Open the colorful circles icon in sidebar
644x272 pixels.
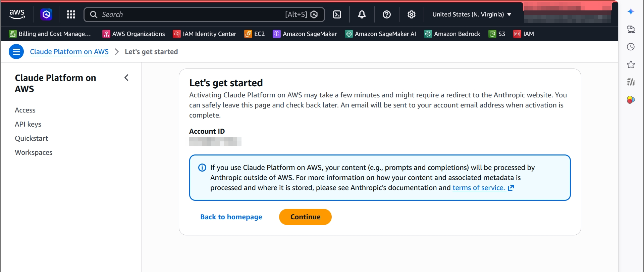[631, 100]
